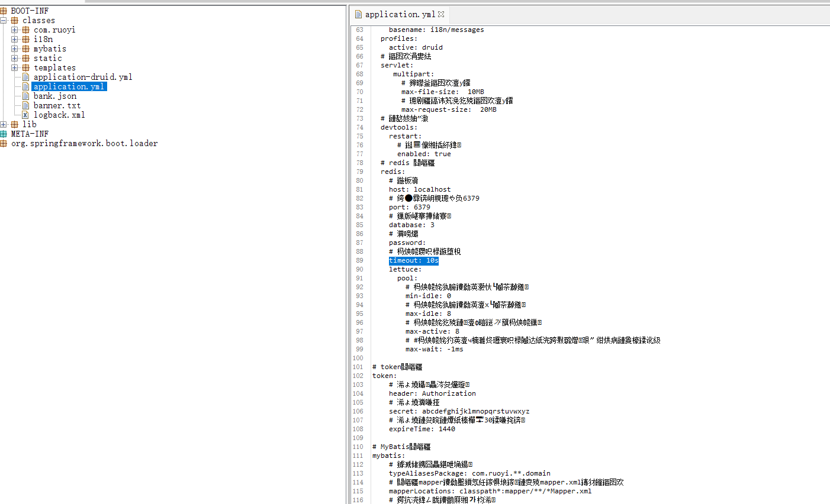This screenshot has height=504, width=830.
Task: Click the i18n package icon
Action: click(26, 39)
